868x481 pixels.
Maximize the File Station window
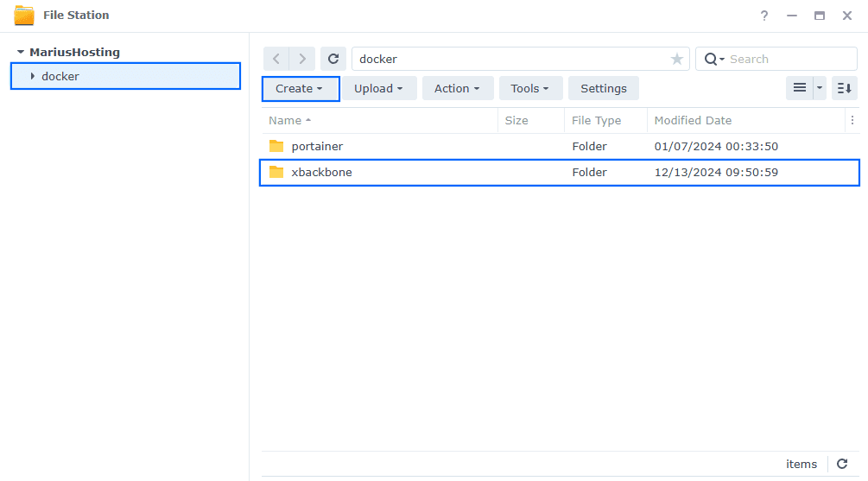pyautogui.click(x=820, y=16)
